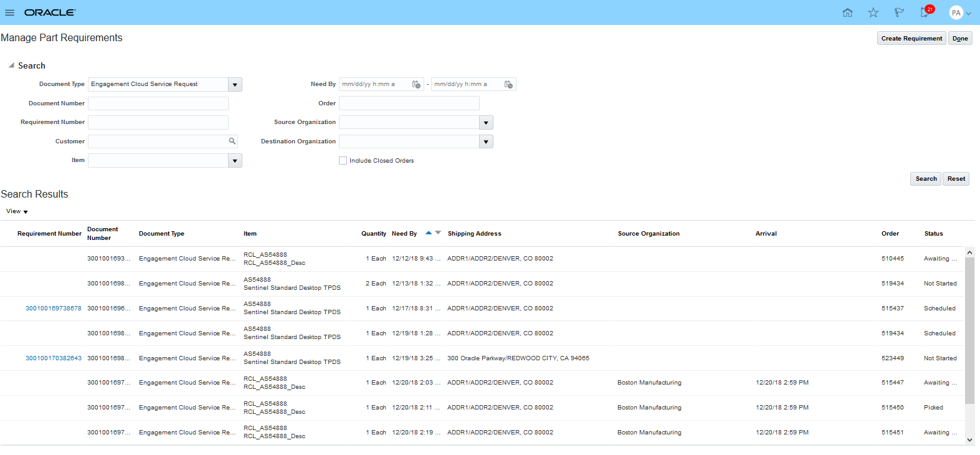Open the Document Type dropdown
Image resolution: width=980 pixels, height=455 pixels.
235,85
